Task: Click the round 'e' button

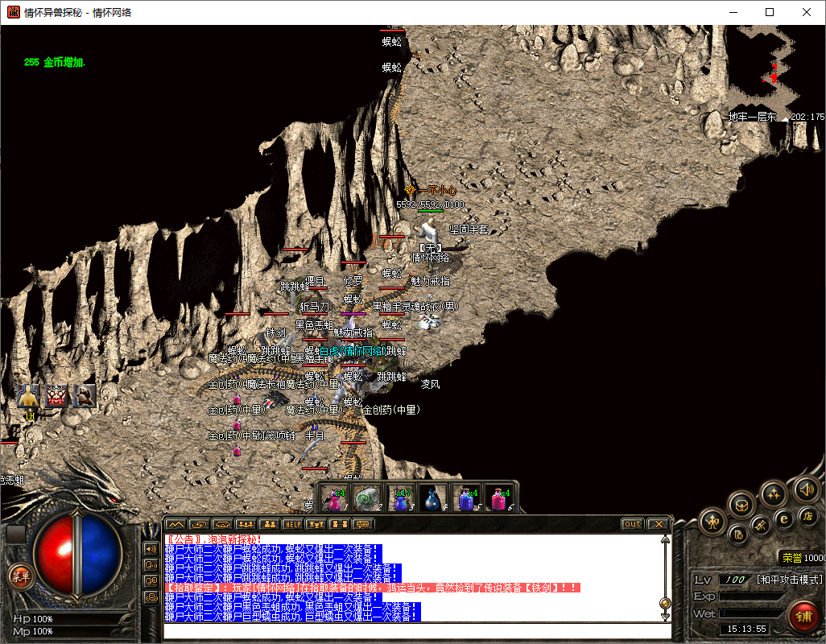Action: click(x=784, y=520)
